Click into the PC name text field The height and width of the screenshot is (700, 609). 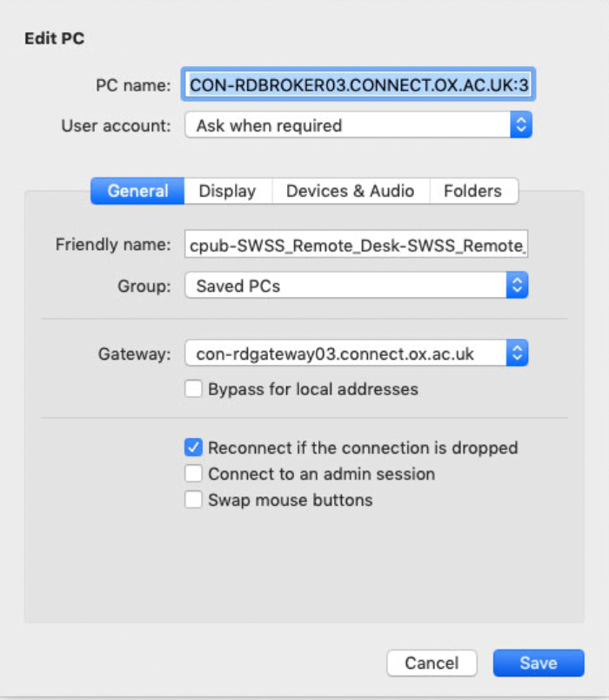click(x=358, y=85)
